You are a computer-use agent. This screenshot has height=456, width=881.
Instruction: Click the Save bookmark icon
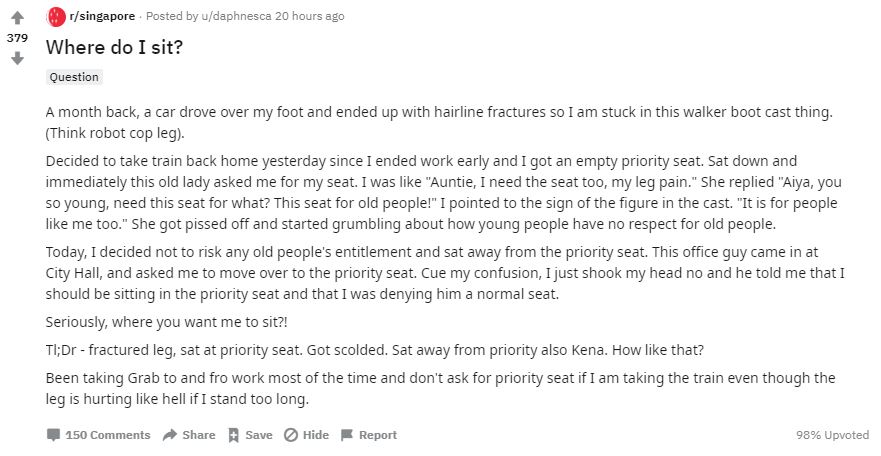tap(233, 435)
